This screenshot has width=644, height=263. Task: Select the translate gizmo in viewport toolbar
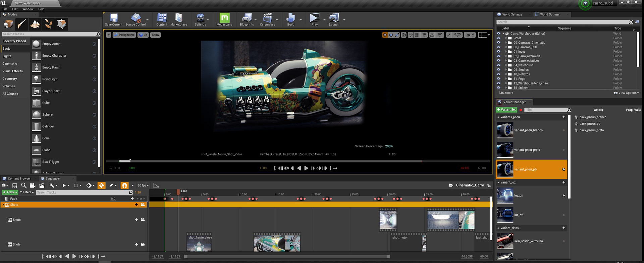click(385, 35)
